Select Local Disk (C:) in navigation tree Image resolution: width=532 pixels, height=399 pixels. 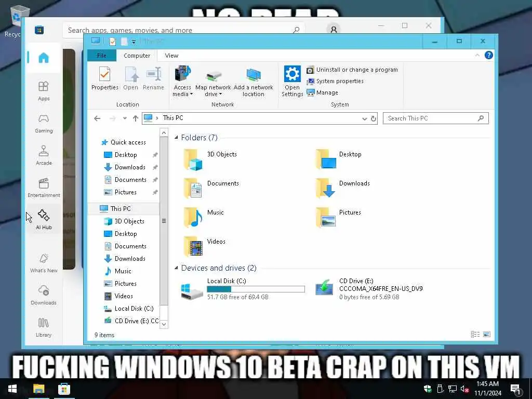pos(134,309)
